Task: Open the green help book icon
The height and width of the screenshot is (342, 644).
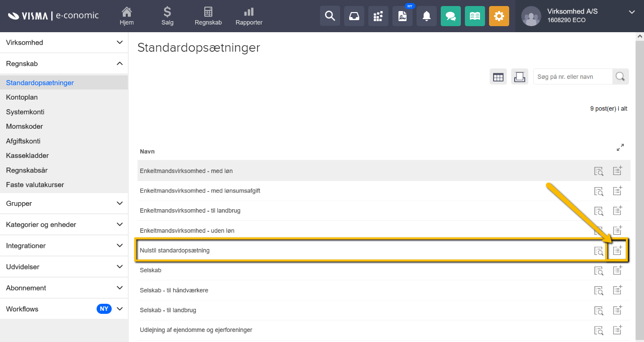Action: coord(475,16)
